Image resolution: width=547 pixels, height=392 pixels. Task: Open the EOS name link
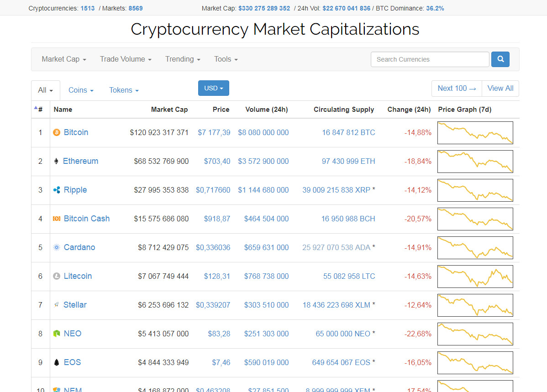pos(72,362)
